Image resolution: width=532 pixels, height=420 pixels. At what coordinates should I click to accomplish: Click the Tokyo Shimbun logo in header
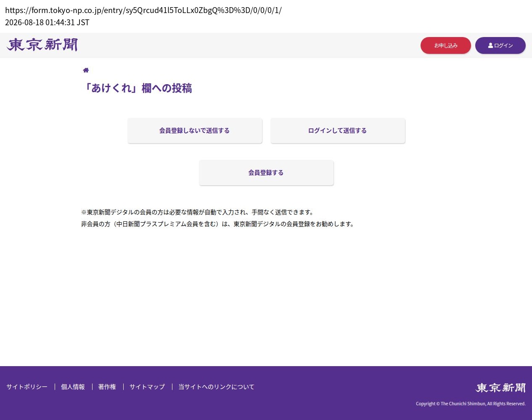42,45
